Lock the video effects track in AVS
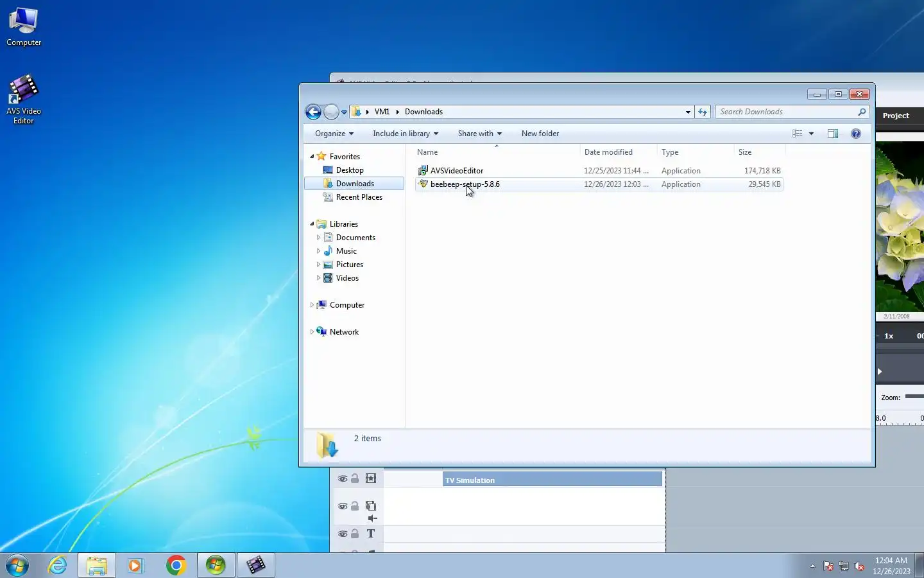924x578 pixels. pyautogui.click(x=355, y=478)
